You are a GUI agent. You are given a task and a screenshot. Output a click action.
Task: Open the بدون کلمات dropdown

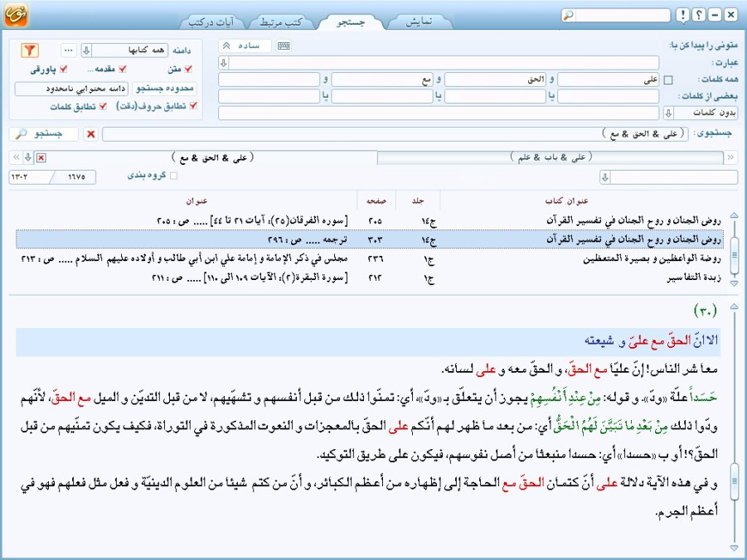click(x=668, y=113)
